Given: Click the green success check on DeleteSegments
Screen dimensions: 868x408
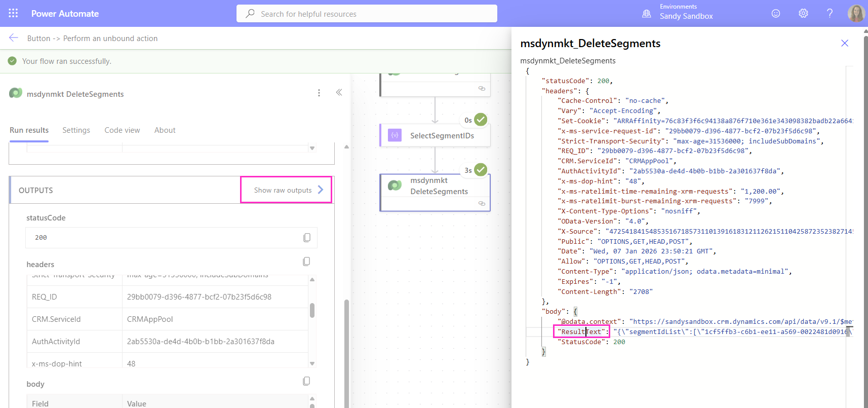Looking at the screenshot, I should point(481,170).
